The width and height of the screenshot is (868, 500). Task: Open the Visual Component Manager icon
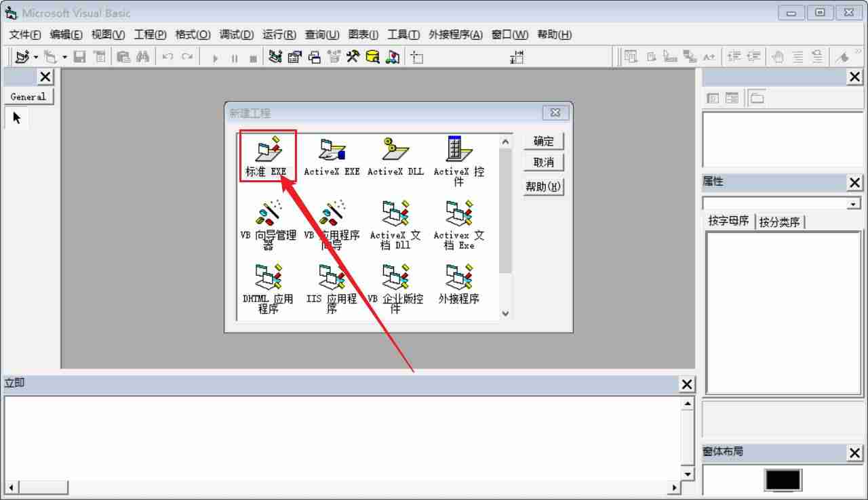[x=392, y=57]
